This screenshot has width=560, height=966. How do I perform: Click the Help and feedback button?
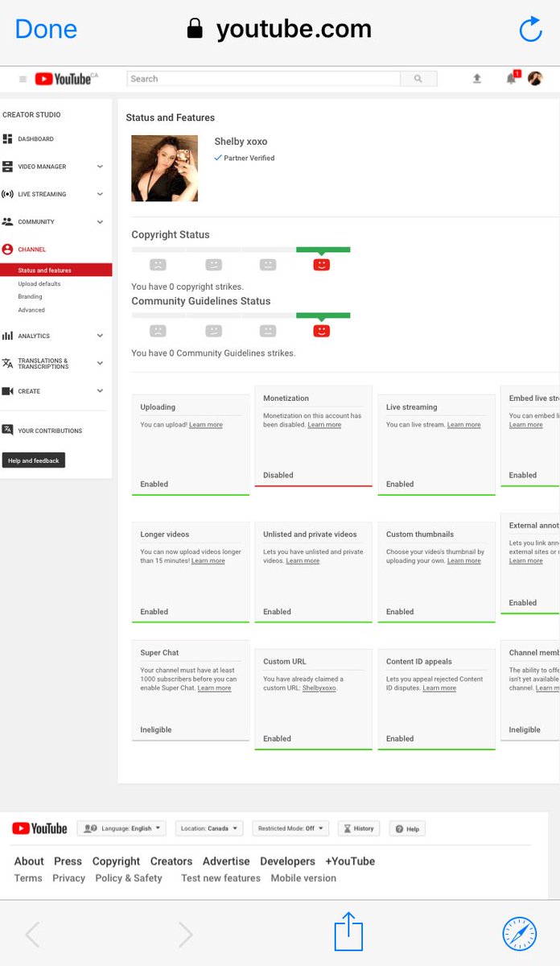34,460
